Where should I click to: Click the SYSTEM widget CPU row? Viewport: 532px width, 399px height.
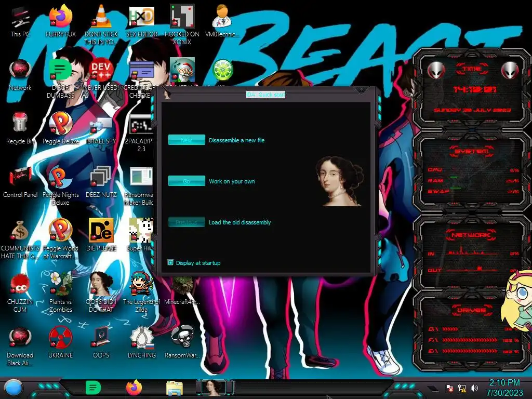point(473,170)
